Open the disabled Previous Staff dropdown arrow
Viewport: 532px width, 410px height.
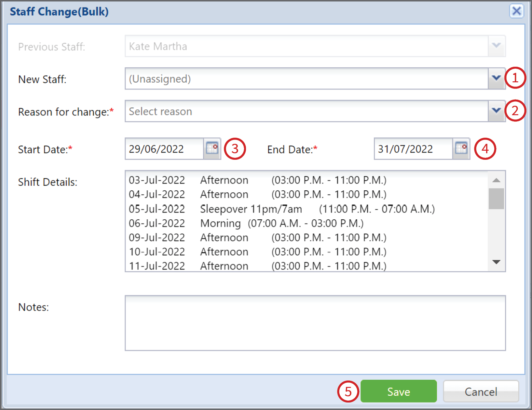(496, 46)
